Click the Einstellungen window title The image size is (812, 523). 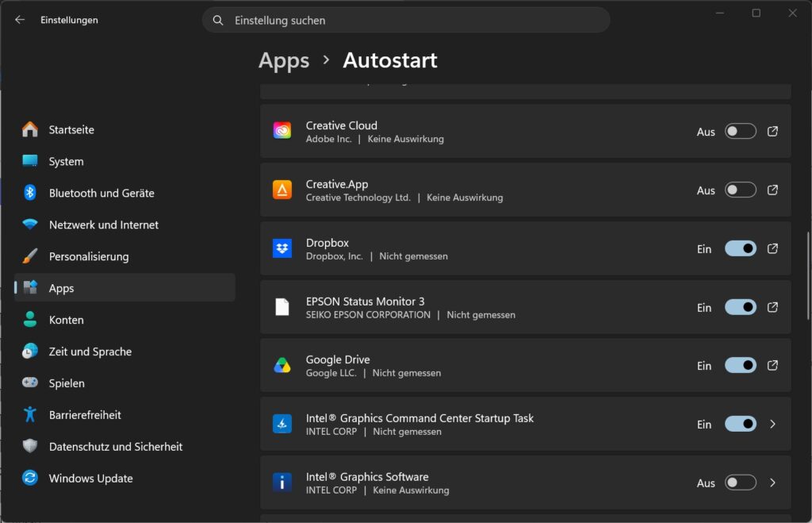tap(69, 20)
